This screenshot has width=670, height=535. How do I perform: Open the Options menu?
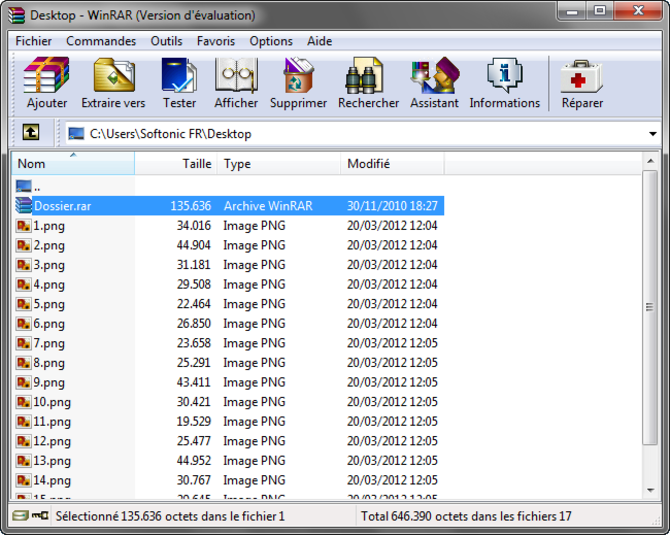(x=271, y=41)
